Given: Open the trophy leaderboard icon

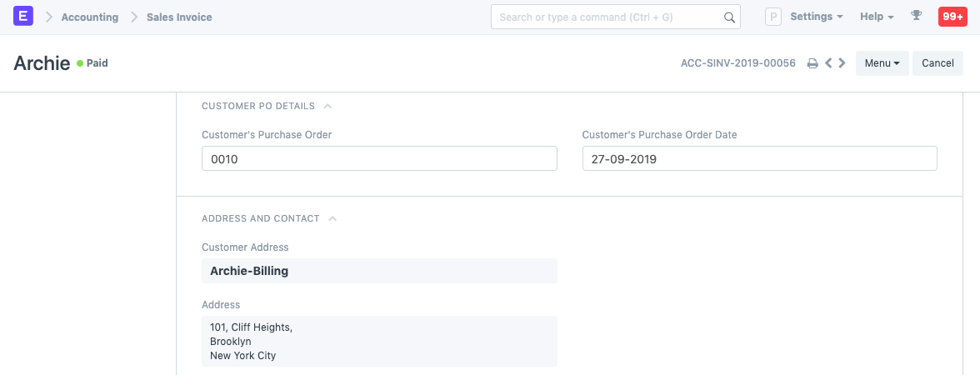Looking at the screenshot, I should 917,17.
